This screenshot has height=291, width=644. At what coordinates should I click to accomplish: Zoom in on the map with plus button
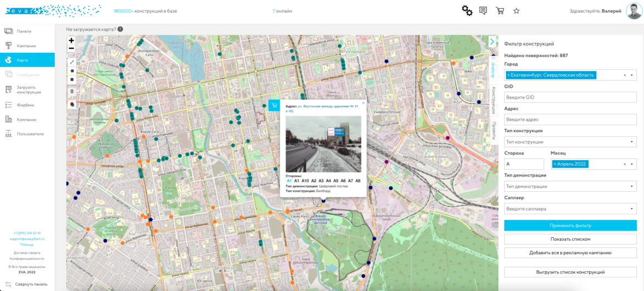click(71, 41)
